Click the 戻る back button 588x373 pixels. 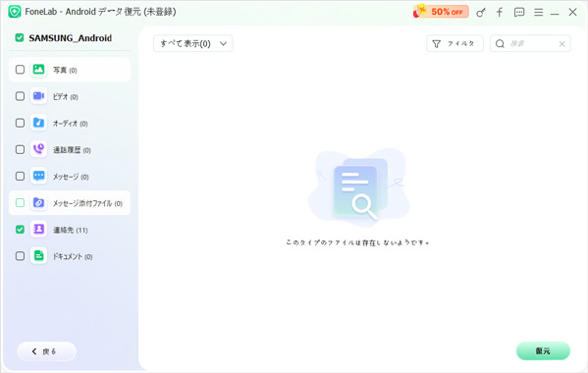pos(46,351)
